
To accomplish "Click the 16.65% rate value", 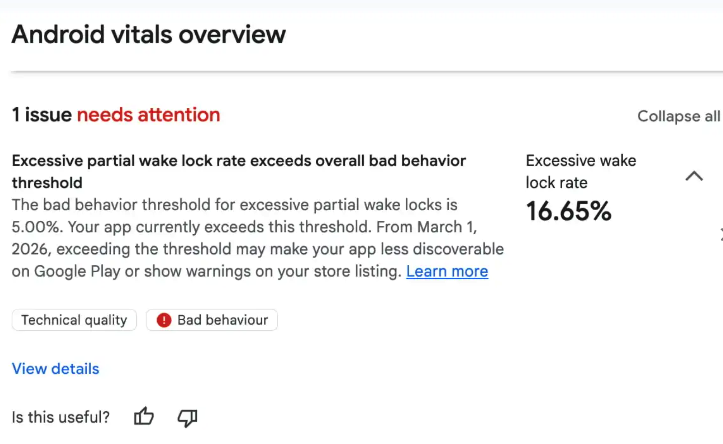I will pos(568,211).
